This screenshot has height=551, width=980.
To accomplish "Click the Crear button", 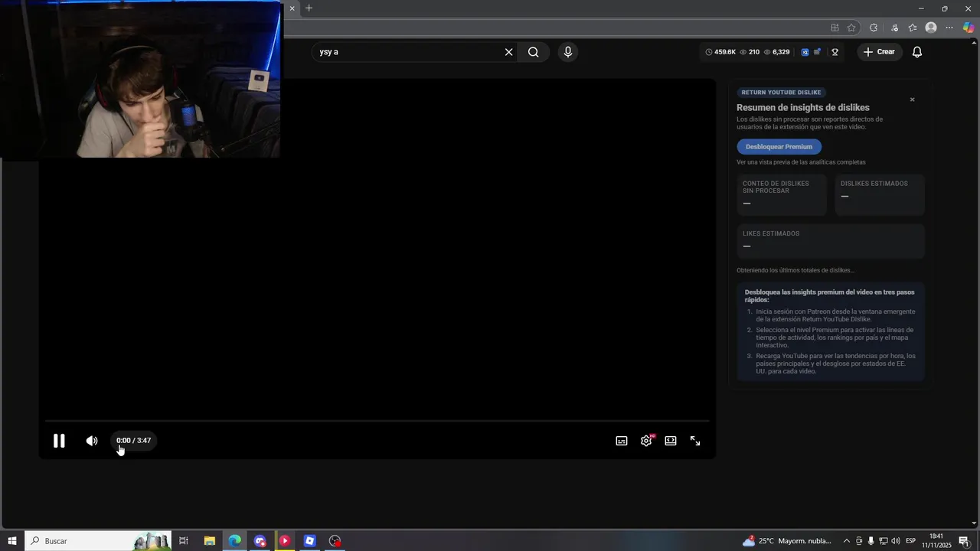I will click(879, 52).
